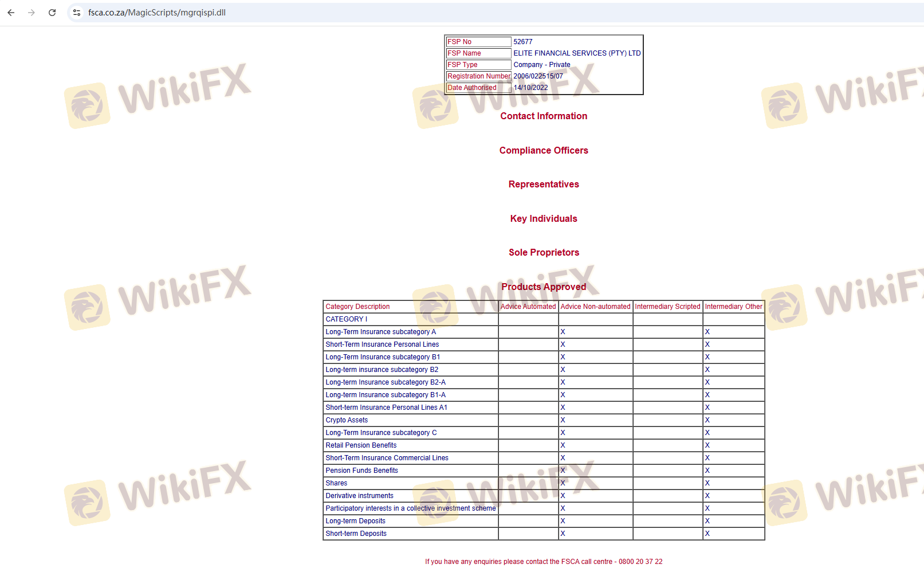The image size is (924, 572).
Task: Open the Representatives section
Action: (543, 185)
